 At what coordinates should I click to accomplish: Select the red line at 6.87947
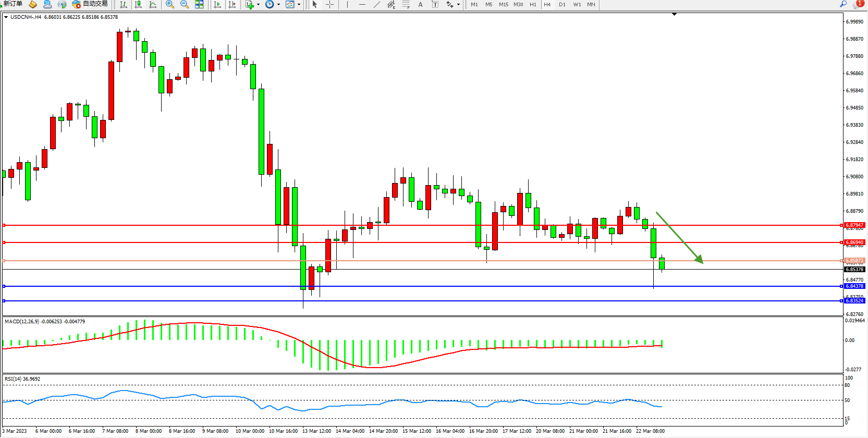(x=417, y=225)
